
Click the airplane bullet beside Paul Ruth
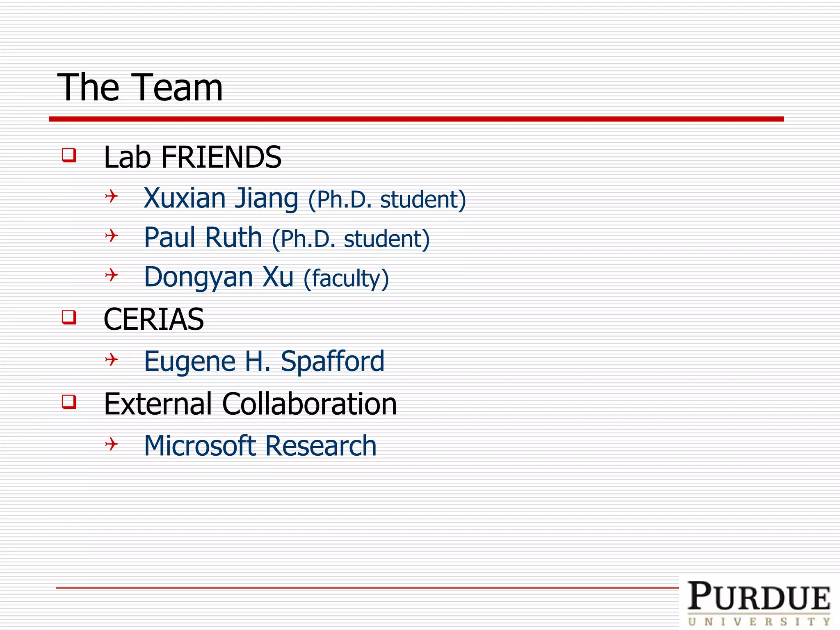click(111, 235)
